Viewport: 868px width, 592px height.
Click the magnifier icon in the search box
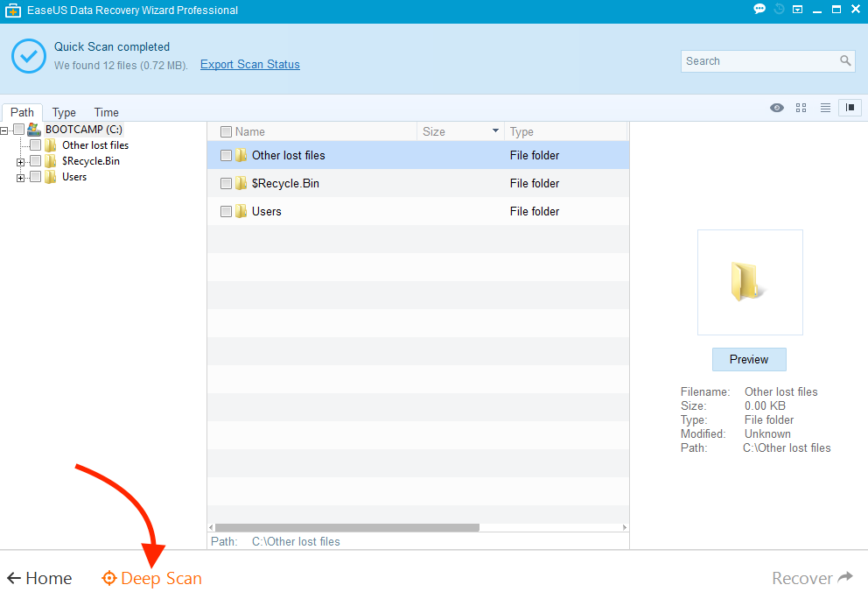click(x=845, y=60)
